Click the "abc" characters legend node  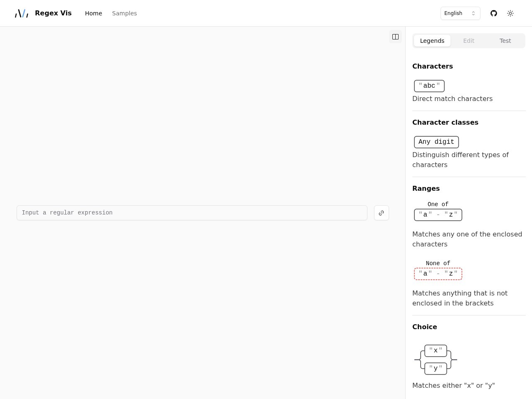[x=429, y=86]
